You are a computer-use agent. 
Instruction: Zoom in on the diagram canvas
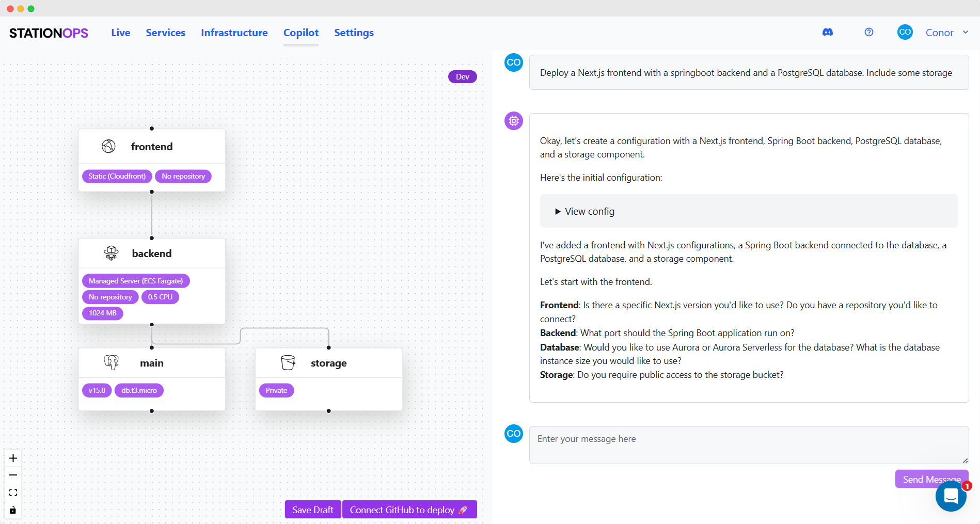[13, 458]
